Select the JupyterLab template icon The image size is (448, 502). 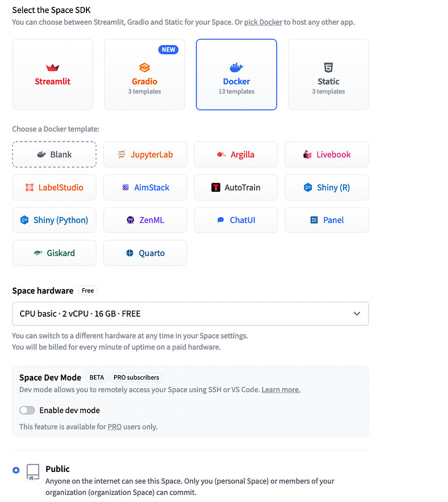pos(122,154)
